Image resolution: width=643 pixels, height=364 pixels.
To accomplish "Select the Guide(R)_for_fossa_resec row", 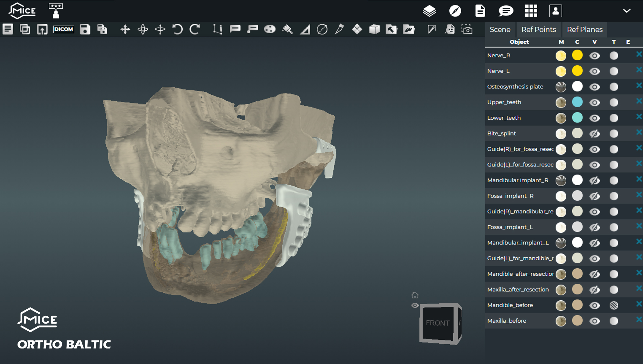I will pyautogui.click(x=564, y=149).
